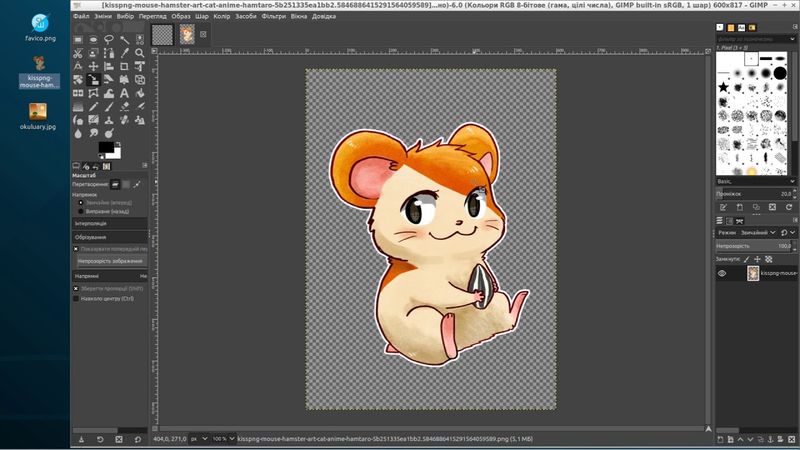Click the foreground black color swatch
800x450 pixels.
tap(105, 147)
